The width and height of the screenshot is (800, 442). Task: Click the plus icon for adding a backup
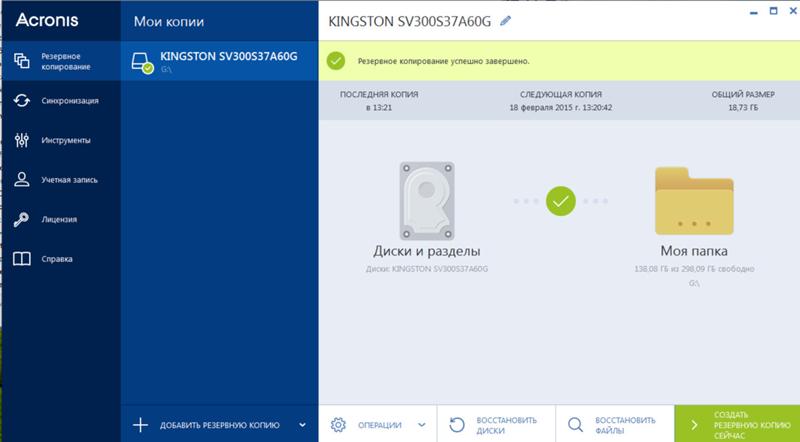140,425
